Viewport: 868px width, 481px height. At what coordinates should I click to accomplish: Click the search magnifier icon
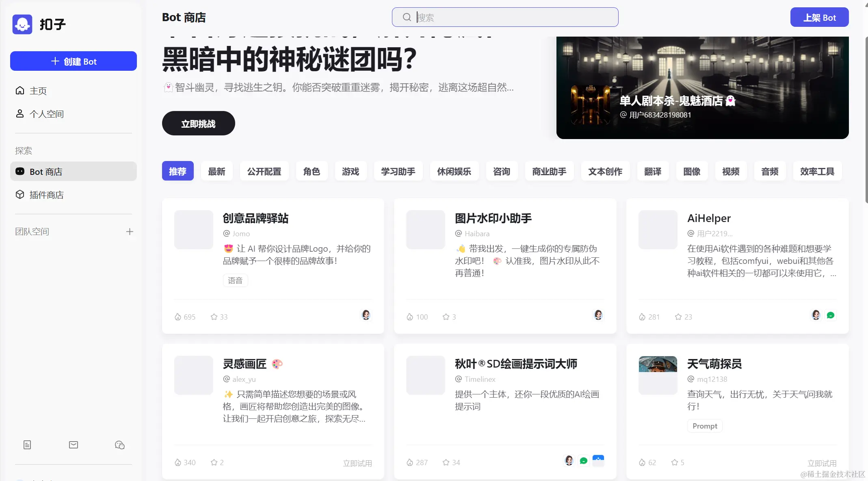coord(407,17)
